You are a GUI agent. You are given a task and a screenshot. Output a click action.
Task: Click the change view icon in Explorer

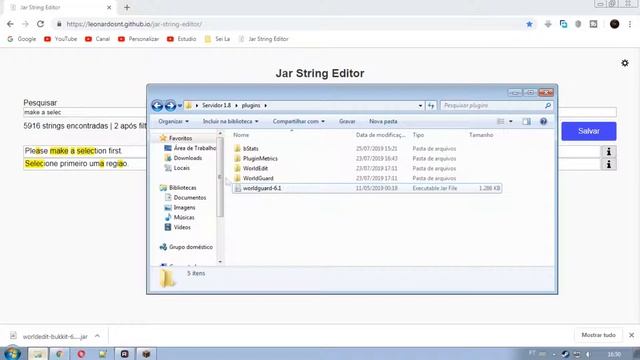[x=500, y=121]
